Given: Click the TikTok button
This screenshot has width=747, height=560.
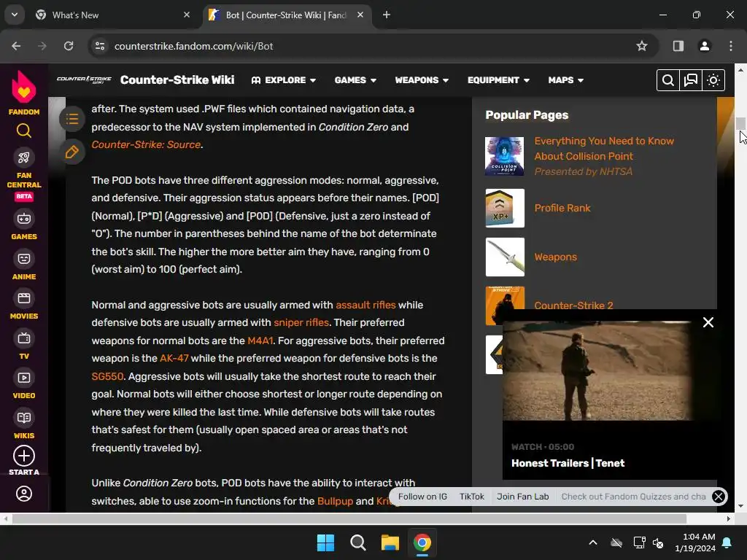Looking at the screenshot, I should click(x=472, y=496).
